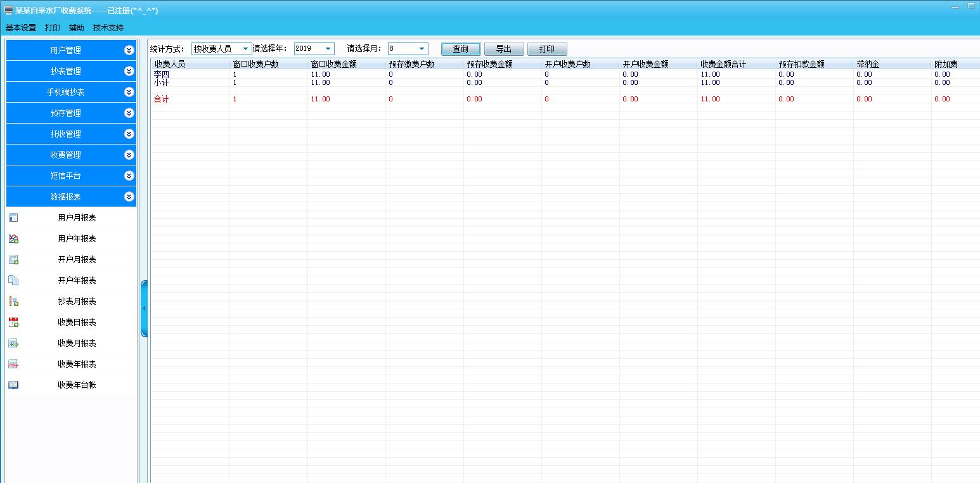The image size is (980, 483).
Task: Click the 打印 button next to 导出
Action: click(x=547, y=49)
